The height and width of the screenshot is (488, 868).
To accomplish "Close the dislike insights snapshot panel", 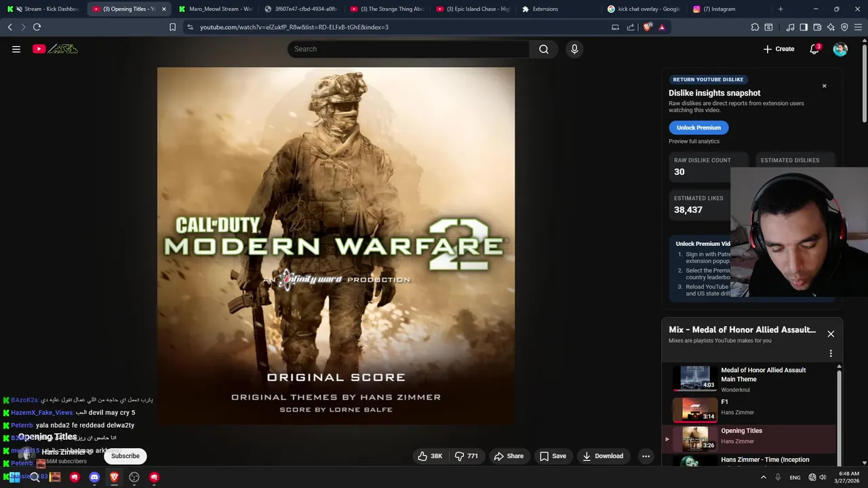I will point(825,86).
